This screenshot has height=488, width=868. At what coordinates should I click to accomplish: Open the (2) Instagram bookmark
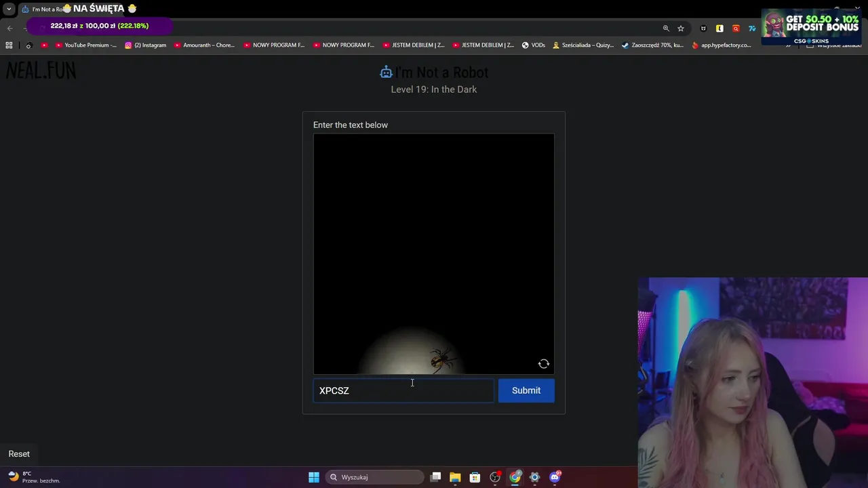(145, 45)
